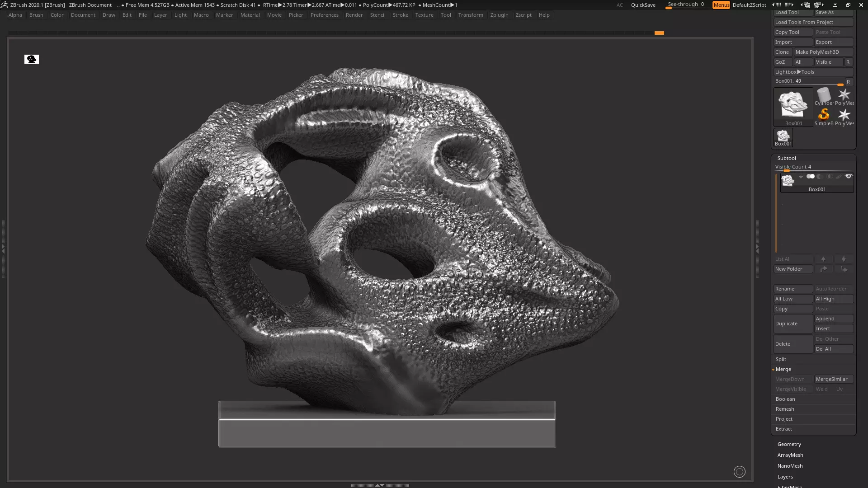
Task: Expand the Split section
Action: click(x=781, y=359)
